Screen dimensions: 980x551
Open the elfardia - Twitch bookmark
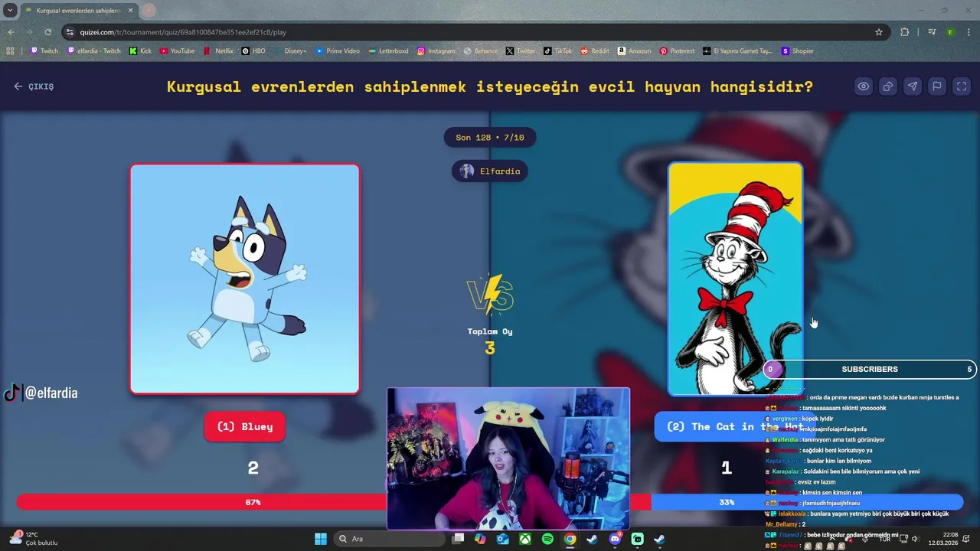pyautogui.click(x=93, y=51)
